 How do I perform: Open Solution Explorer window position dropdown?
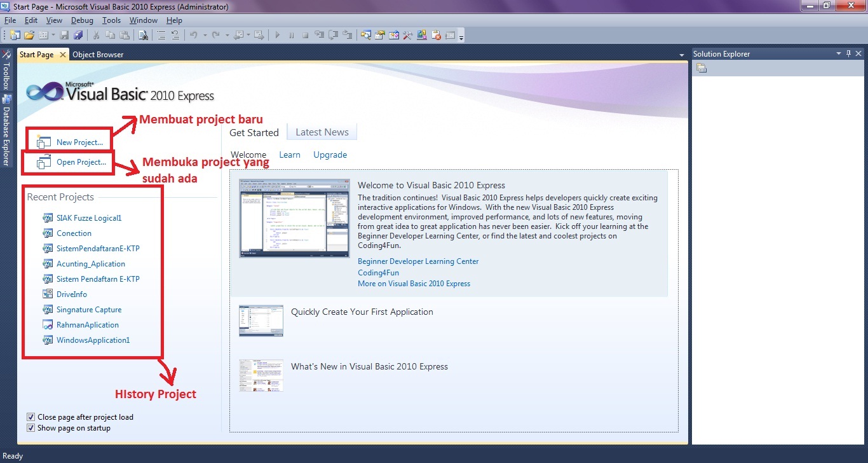pos(838,54)
